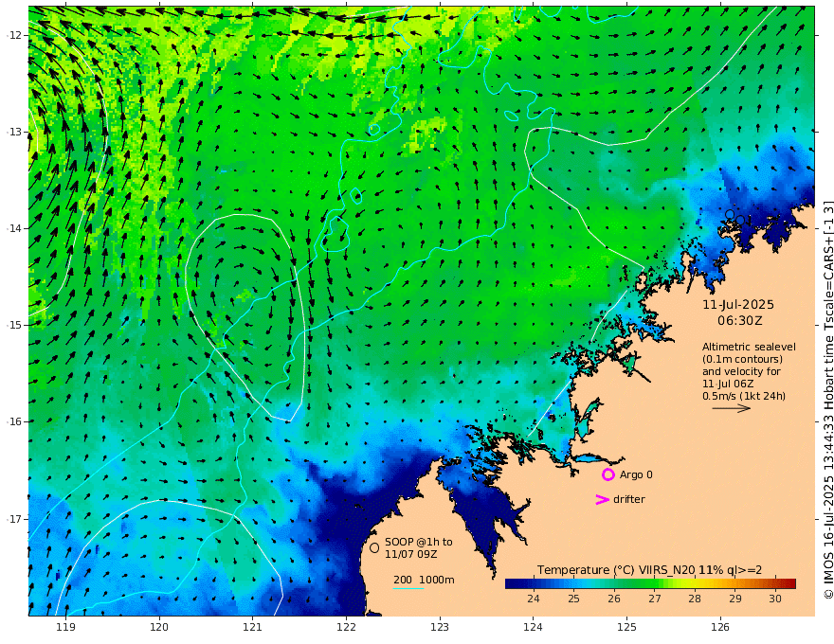Click the two SOOP circles near 126E, 14S
The height and width of the screenshot is (644, 834).
pyautogui.click(x=734, y=217)
